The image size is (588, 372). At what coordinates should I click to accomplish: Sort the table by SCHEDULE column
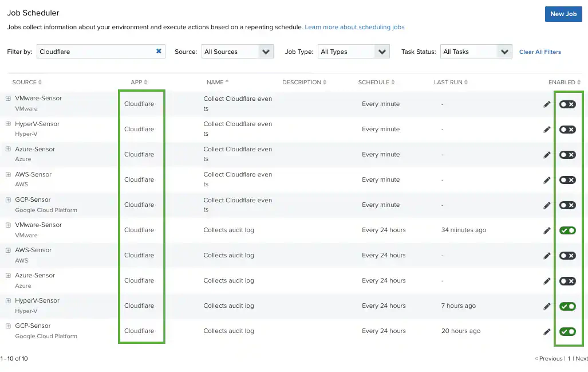(x=376, y=82)
